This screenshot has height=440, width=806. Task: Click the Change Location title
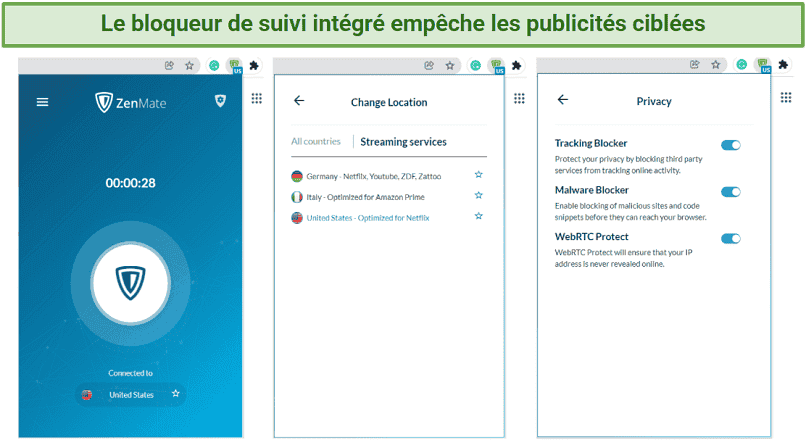tap(389, 102)
